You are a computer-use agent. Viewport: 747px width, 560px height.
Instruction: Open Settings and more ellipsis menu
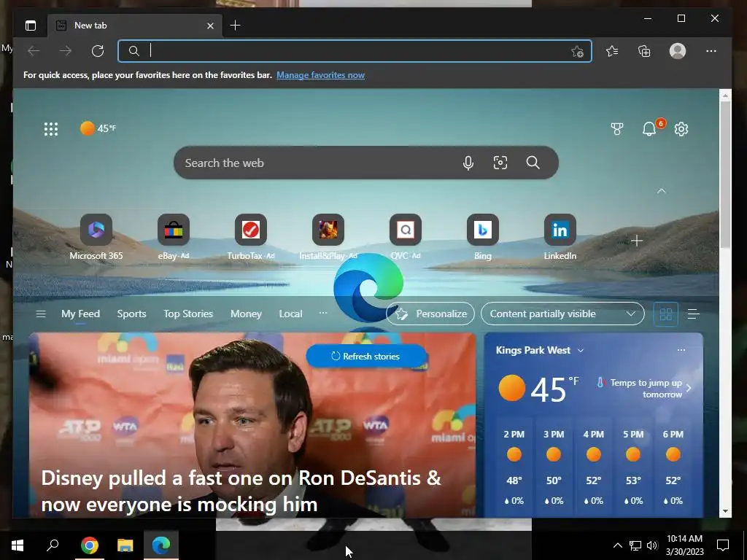tap(711, 51)
